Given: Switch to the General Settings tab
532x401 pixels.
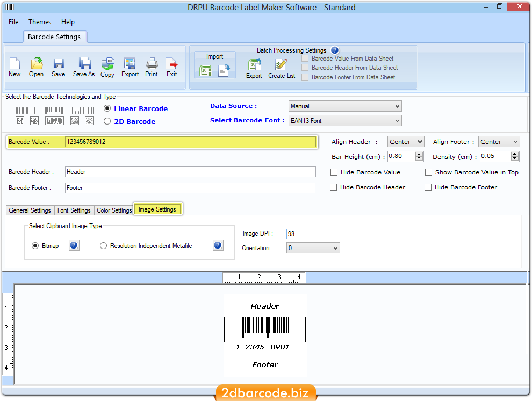Looking at the screenshot, I should tap(30, 210).
